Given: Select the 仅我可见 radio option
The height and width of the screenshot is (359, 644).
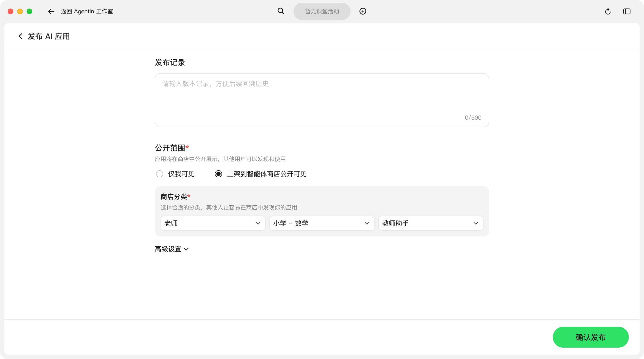Looking at the screenshot, I should click(160, 174).
